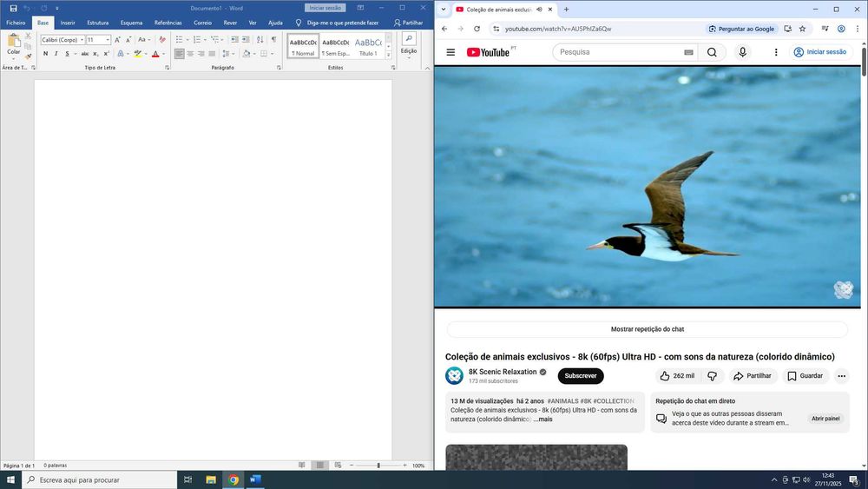Open the Tipo de Letra dialog launcher
This screenshot has height=489, width=868.
(x=168, y=68)
